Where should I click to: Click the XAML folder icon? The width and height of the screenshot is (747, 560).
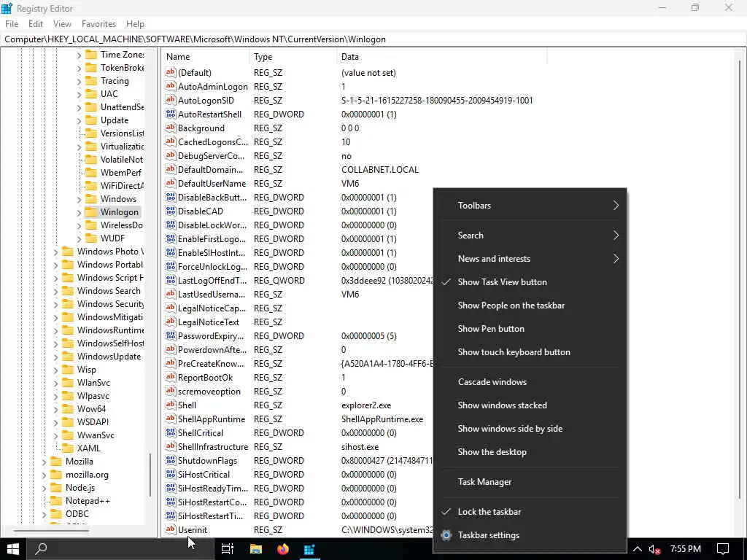pyautogui.click(x=68, y=448)
